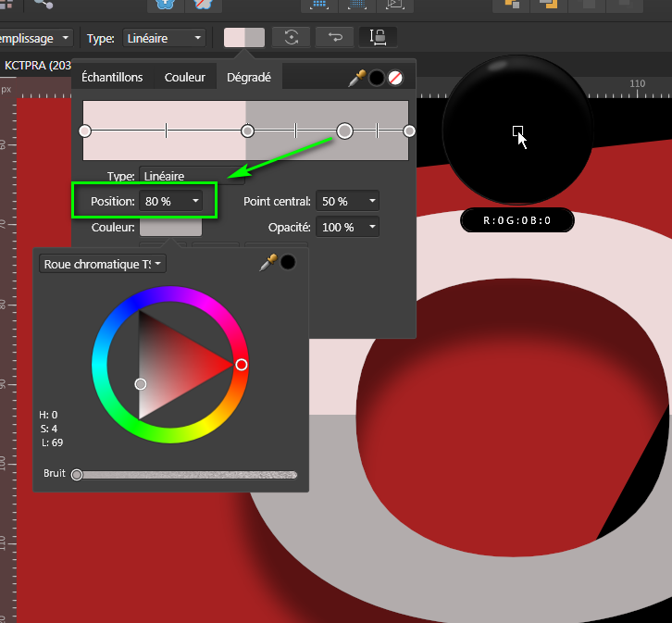The width and height of the screenshot is (672, 623).
Task: Pick the eyedropper in gradient panel header
Action: click(356, 79)
